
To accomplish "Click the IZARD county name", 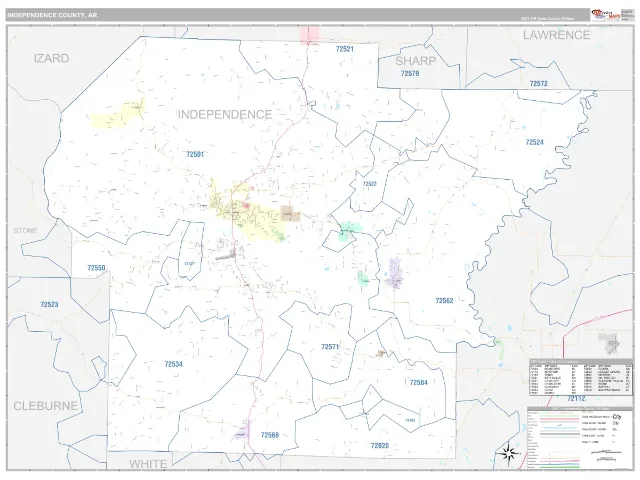I will 51,58.
